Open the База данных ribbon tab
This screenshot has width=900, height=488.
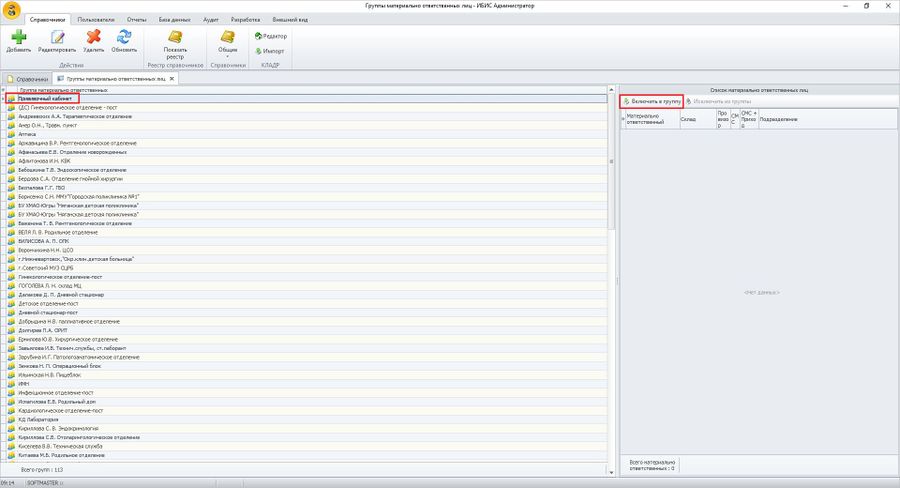[x=176, y=19]
